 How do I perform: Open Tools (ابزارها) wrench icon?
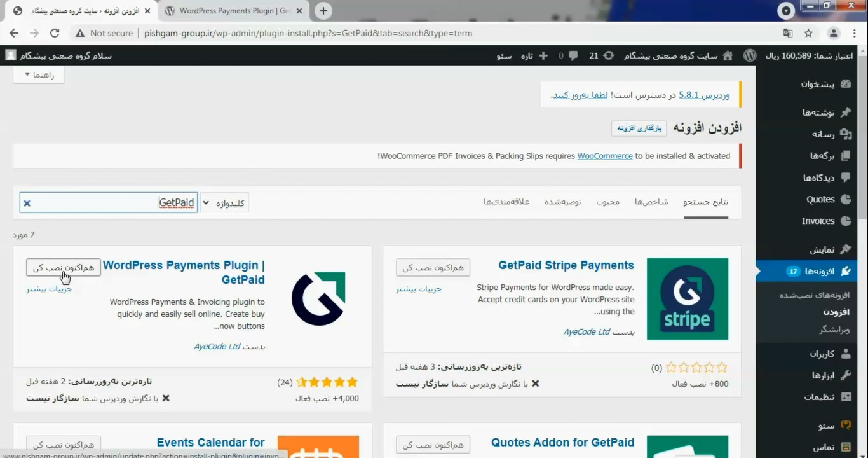pyautogui.click(x=845, y=375)
